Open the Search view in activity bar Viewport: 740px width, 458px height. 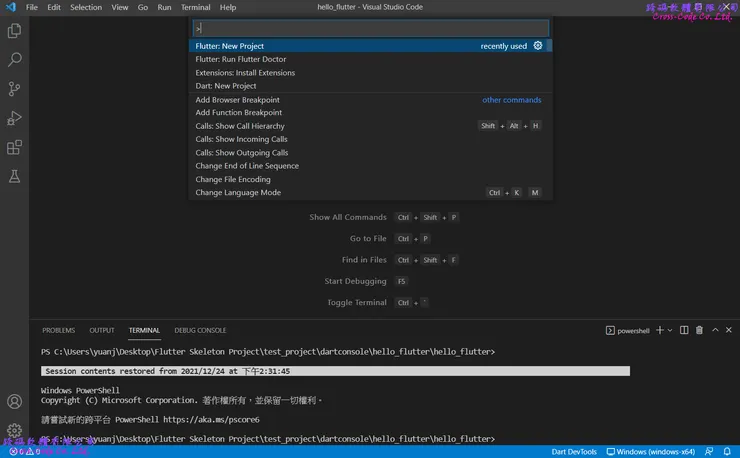(x=14, y=60)
